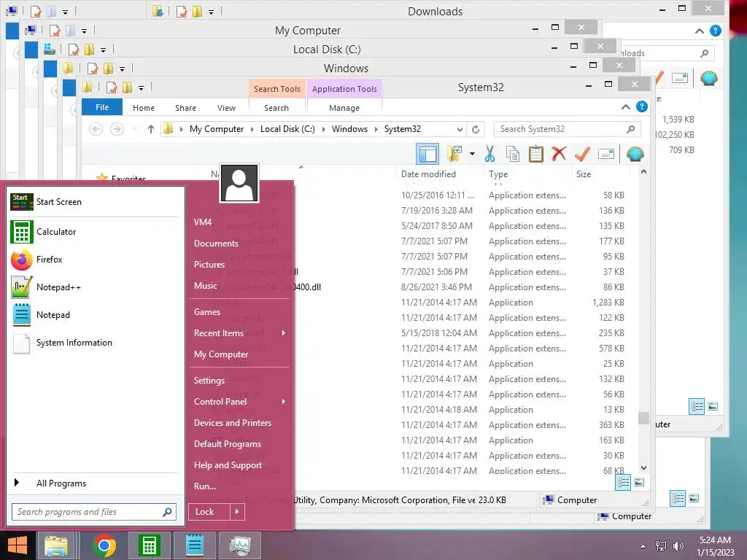
Task: Expand the Recent Items submenu arrow
Action: click(x=284, y=332)
